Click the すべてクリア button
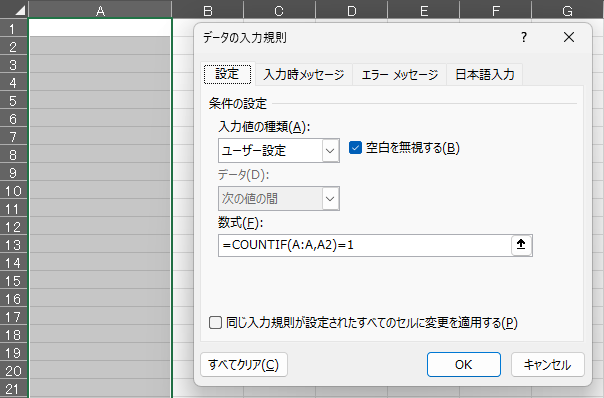This screenshot has height=398, width=604. pos(243,364)
